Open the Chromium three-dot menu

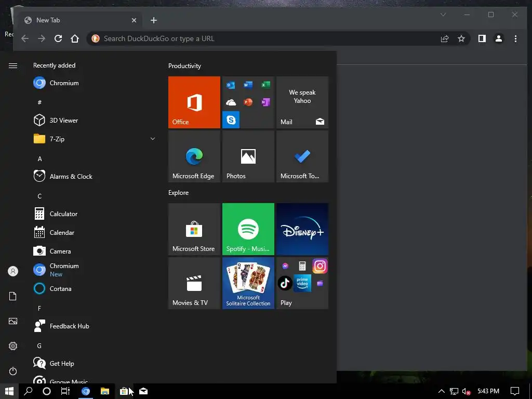[515, 38]
